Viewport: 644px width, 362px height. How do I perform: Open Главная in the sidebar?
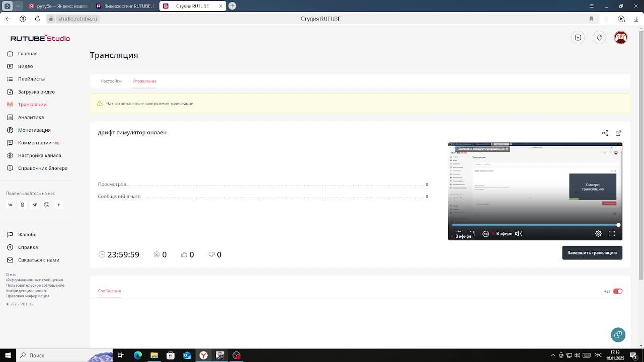pyautogui.click(x=28, y=53)
